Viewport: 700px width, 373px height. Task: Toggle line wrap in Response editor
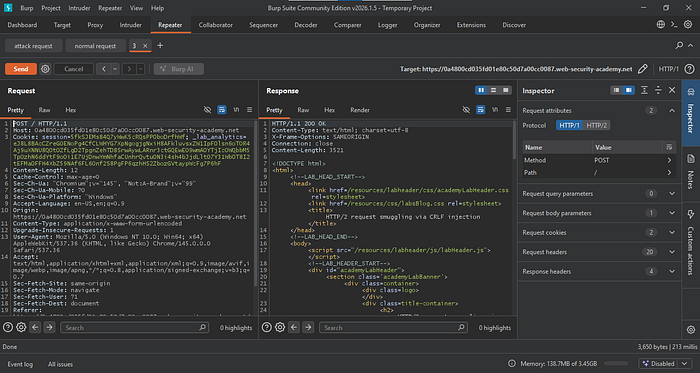(480, 110)
